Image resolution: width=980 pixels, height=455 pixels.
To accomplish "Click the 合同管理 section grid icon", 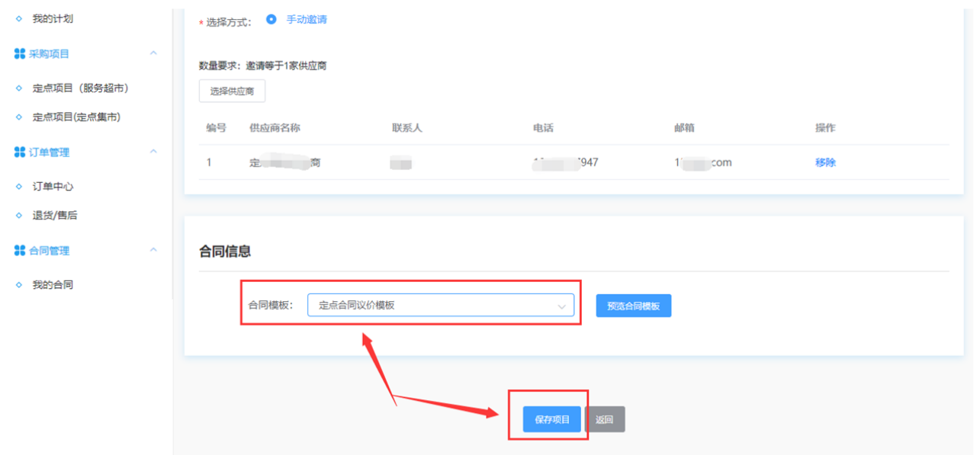I will pos(20,251).
